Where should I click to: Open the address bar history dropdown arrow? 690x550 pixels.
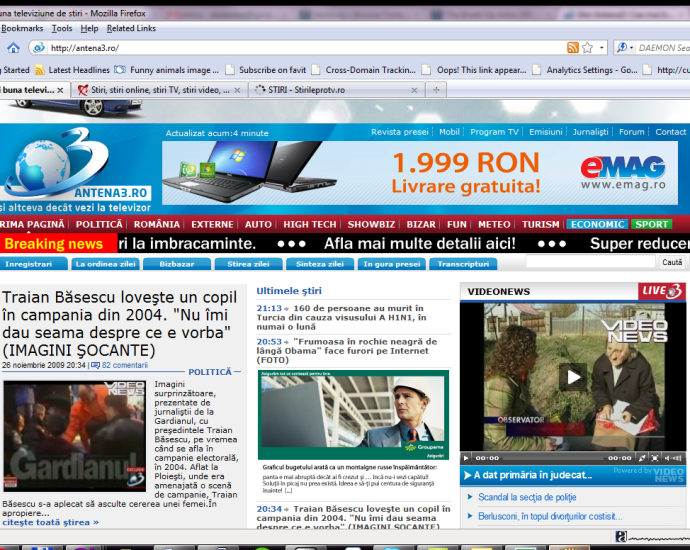point(601,48)
